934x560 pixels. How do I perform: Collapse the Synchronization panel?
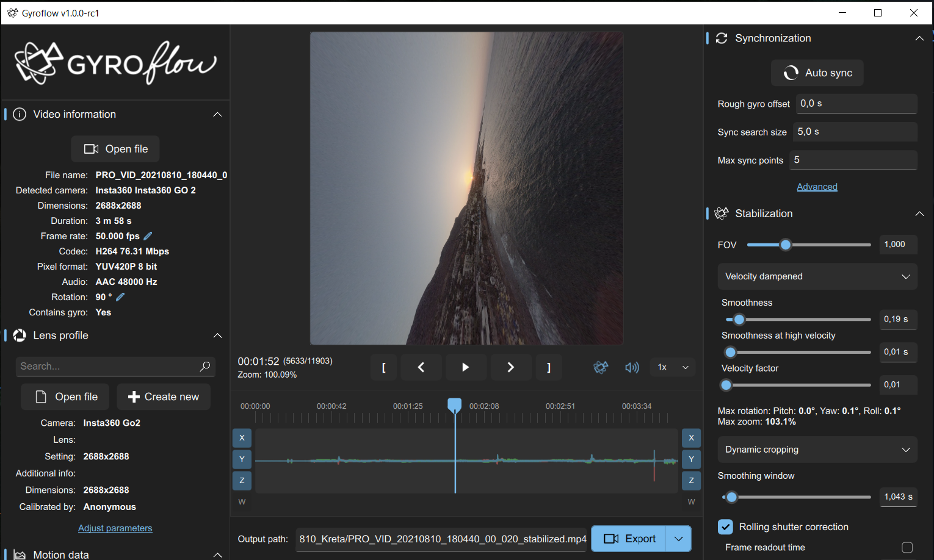(x=919, y=38)
